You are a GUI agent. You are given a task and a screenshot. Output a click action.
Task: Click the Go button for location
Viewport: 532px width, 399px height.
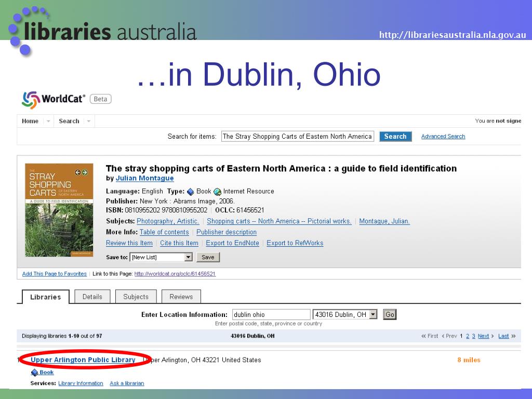(390, 314)
